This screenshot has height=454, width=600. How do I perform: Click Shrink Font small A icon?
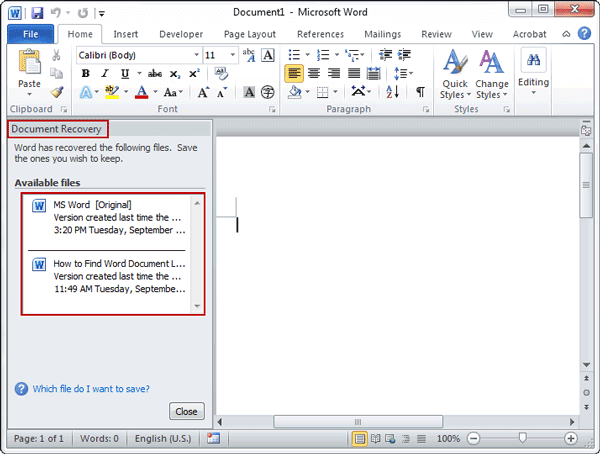pos(222,93)
